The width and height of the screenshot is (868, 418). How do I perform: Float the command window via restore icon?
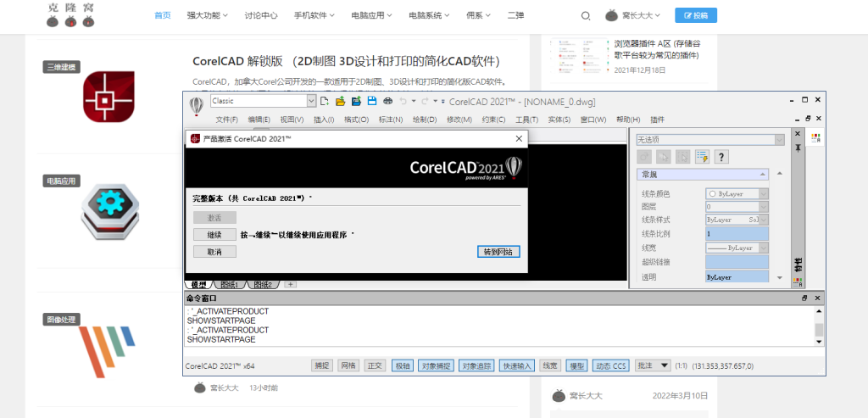804,298
